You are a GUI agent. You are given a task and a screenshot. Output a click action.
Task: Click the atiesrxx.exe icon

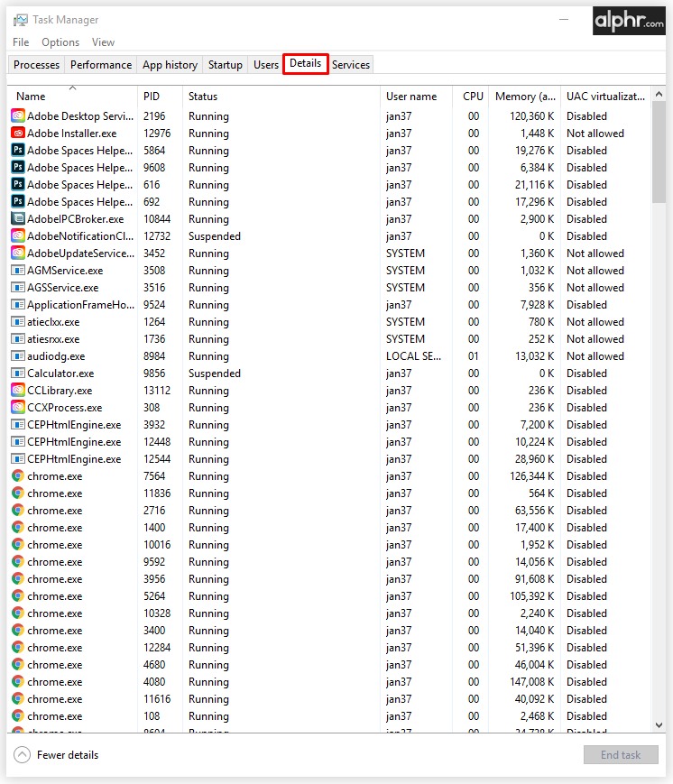pos(18,338)
